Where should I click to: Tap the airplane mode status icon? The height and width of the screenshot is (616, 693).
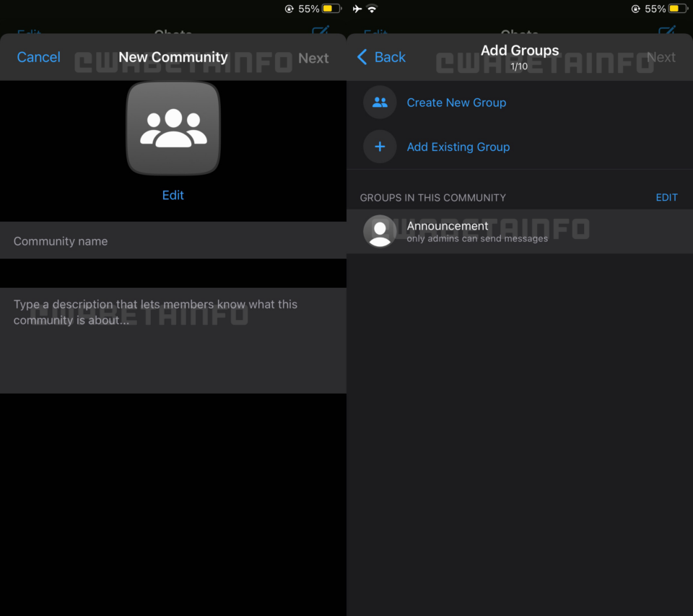(357, 9)
